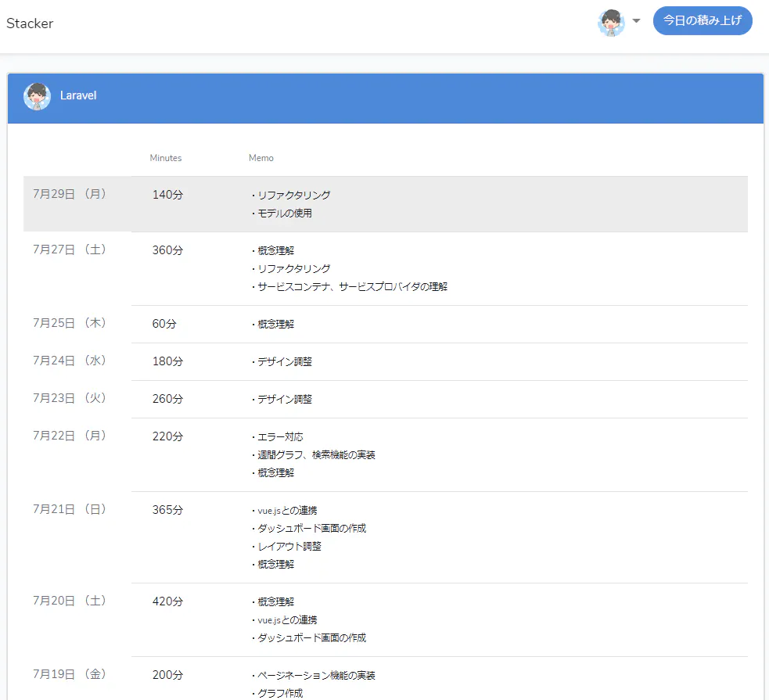Image resolution: width=769 pixels, height=700 pixels.
Task: Open the dropdown arrow next to avatar
Action: point(636,21)
